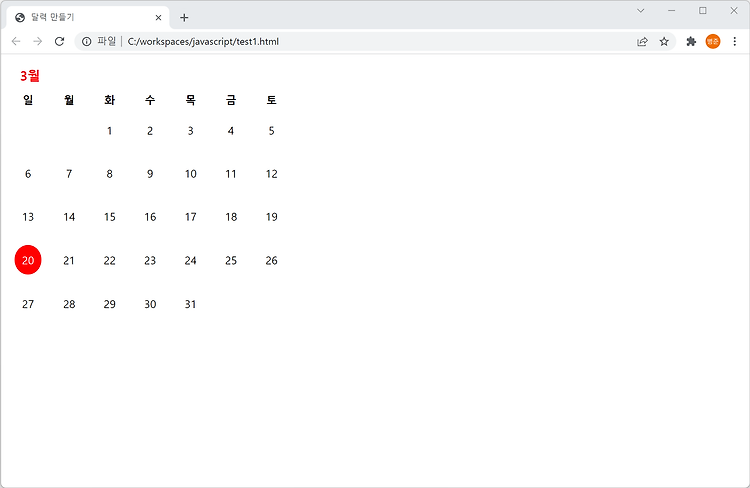Select date 30 in the calendar
Viewport: 750px width, 488px height.
(150, 304)
